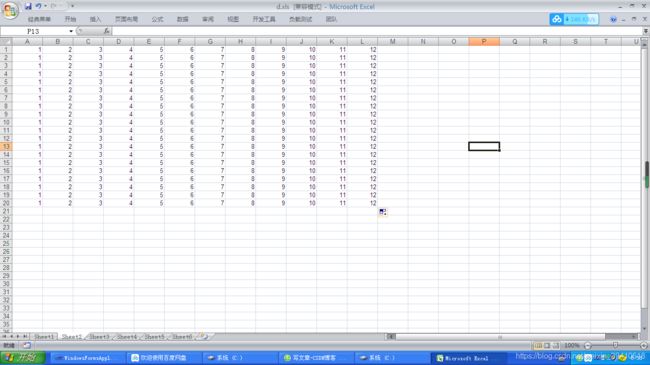Click the fx Insert Function icon
Screen dimensions: 650x365
[x=107, y=31]
